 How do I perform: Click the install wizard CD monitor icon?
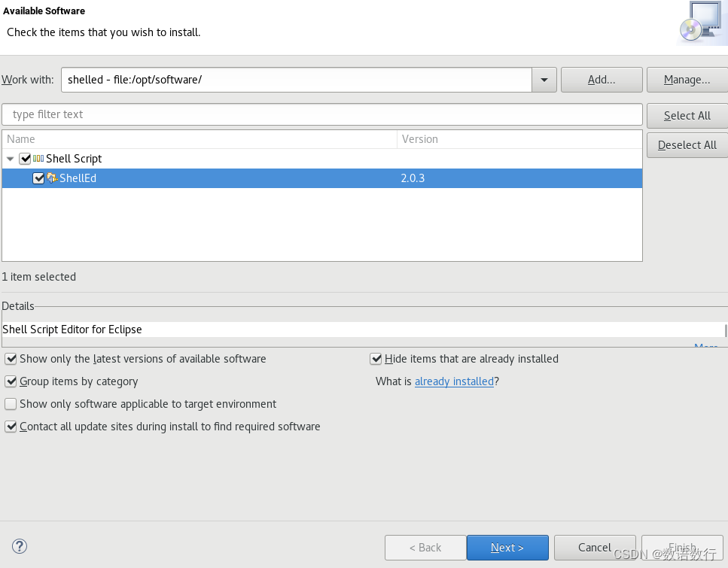click(702, 23)
